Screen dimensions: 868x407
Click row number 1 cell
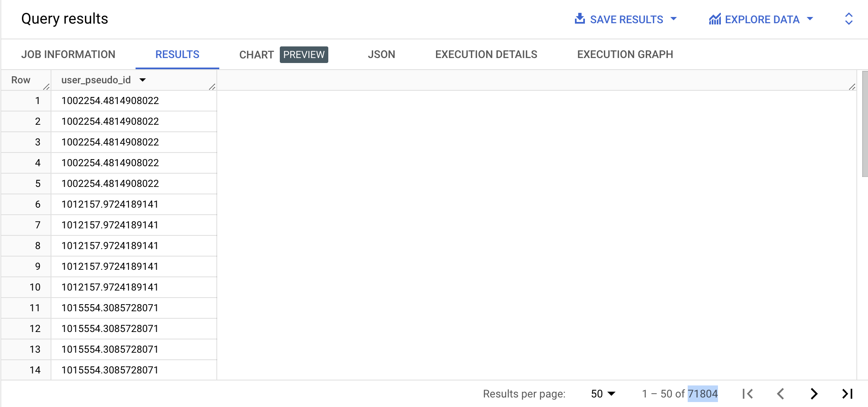click(x=26, y=101)
